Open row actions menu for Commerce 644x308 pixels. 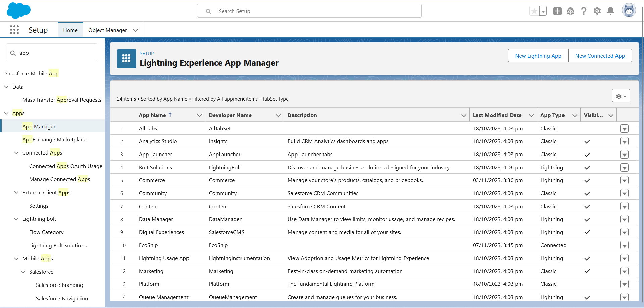point(624,181)
